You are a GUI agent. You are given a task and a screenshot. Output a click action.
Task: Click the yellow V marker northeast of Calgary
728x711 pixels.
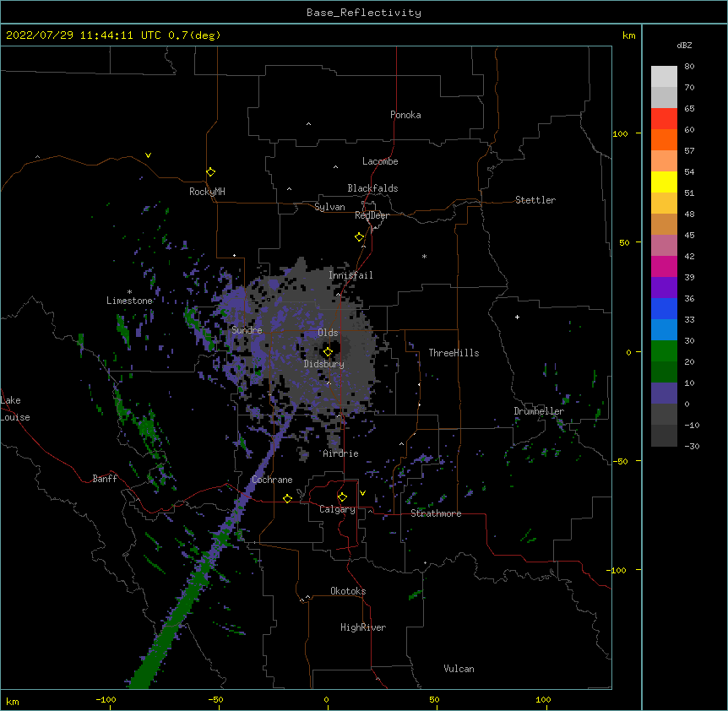362,493
